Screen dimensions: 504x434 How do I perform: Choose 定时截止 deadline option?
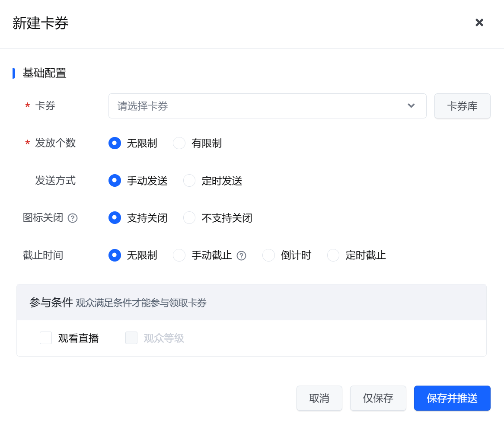click(x=333, y=255)
